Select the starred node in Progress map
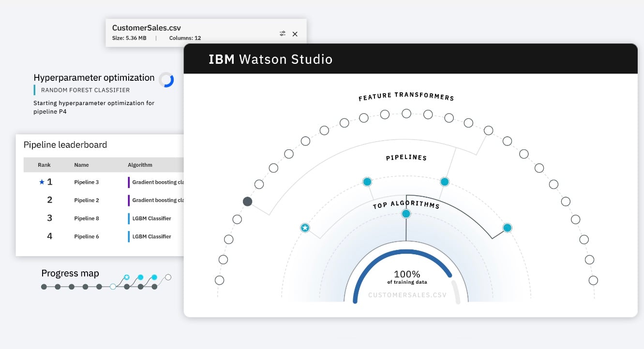644x349 pixels. pyautogui.click(x=126, y=277)
